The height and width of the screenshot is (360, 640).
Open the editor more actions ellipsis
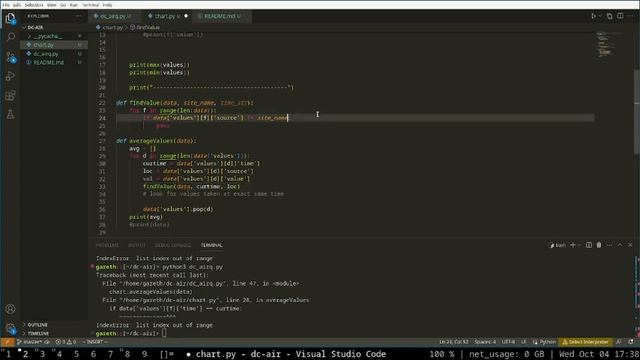(631, 16)
